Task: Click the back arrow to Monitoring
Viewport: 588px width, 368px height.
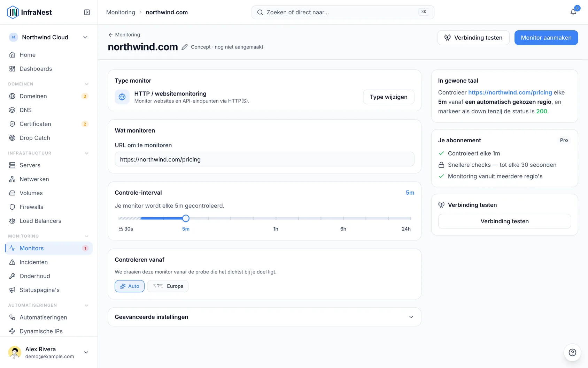Action: click(x=110, y=35)
